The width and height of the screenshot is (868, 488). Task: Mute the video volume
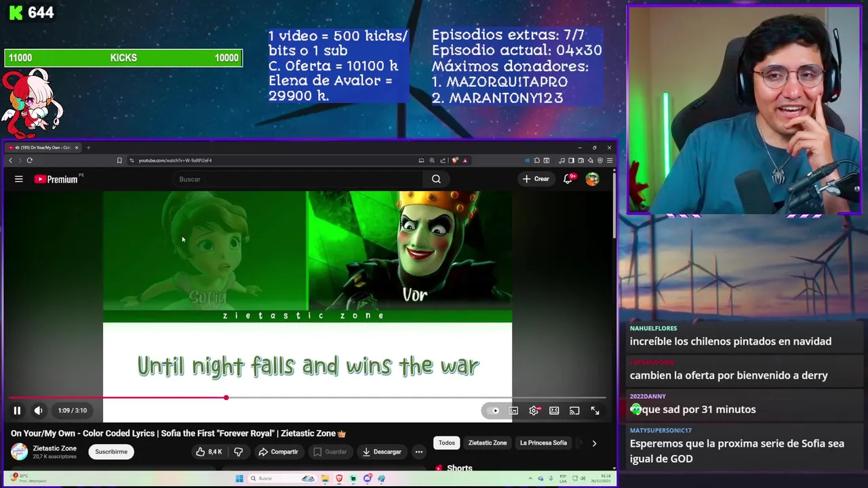[39, 410]
